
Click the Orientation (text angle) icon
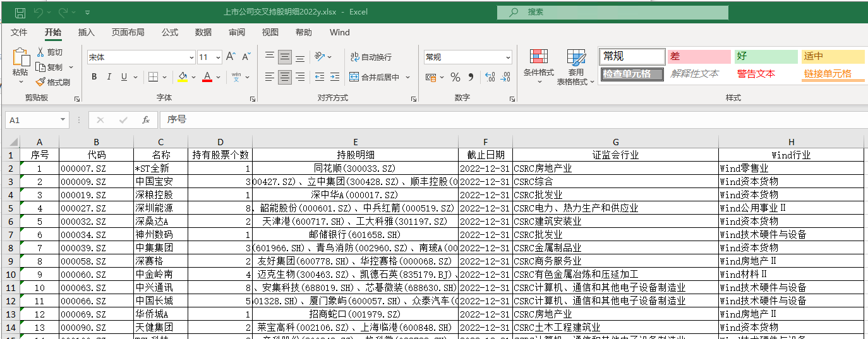coord(320,57)
